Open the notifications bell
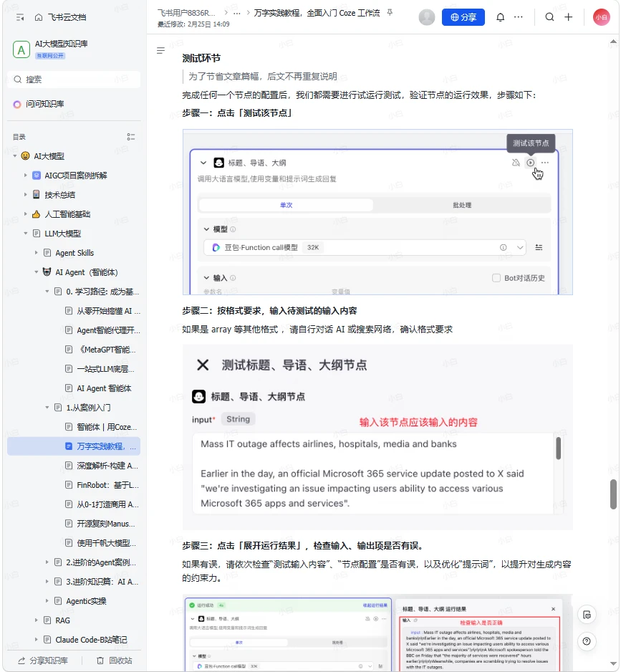The height and width of the screenshot is (672, 621). pos(500,17)
